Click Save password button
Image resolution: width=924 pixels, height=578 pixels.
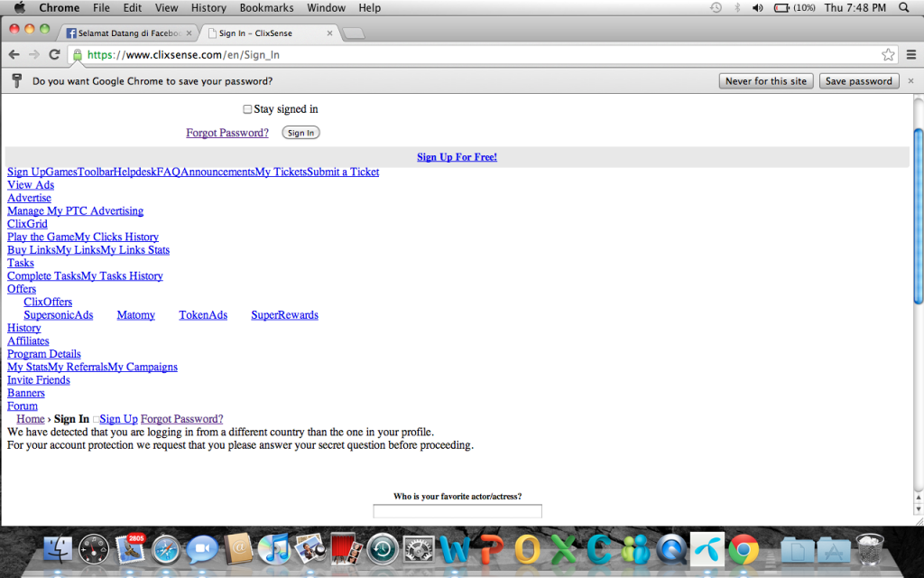[x=859, y=81]
